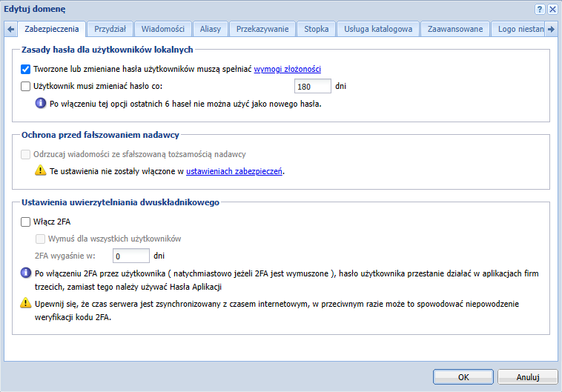Switch to the Przydział tab
562x392 pixels.
click(110, 29)
